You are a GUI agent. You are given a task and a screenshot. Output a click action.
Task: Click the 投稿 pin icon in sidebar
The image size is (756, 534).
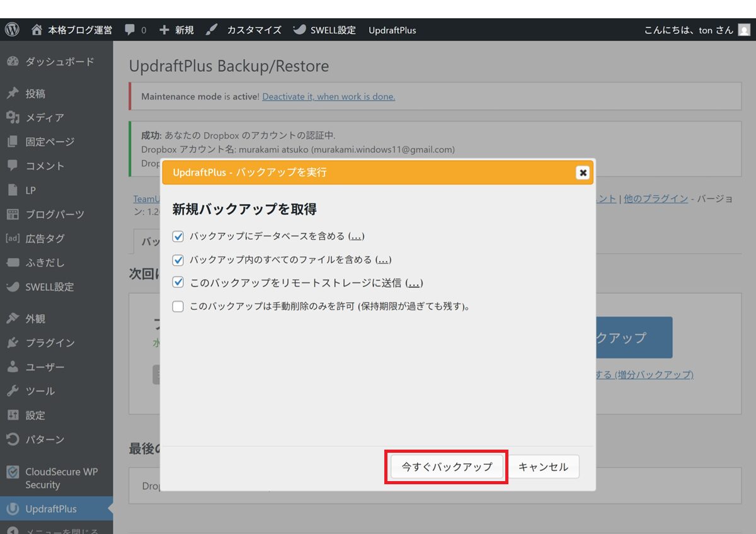13,94
